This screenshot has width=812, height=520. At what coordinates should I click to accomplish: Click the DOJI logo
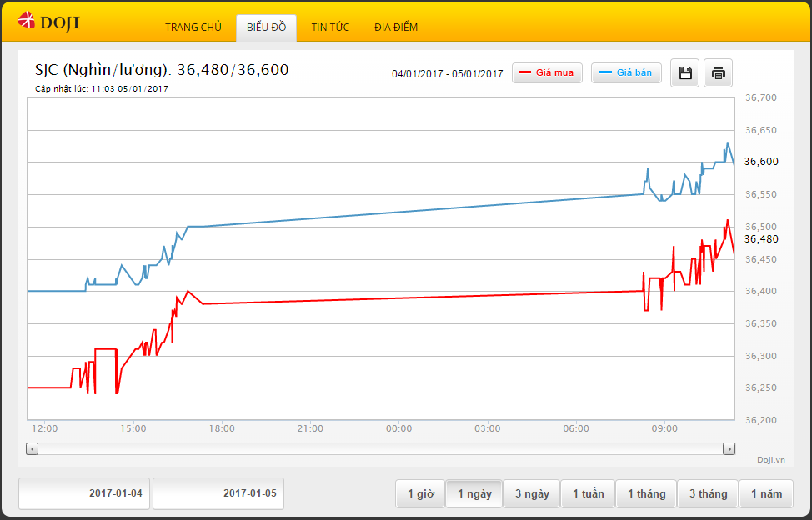point(48,22)
